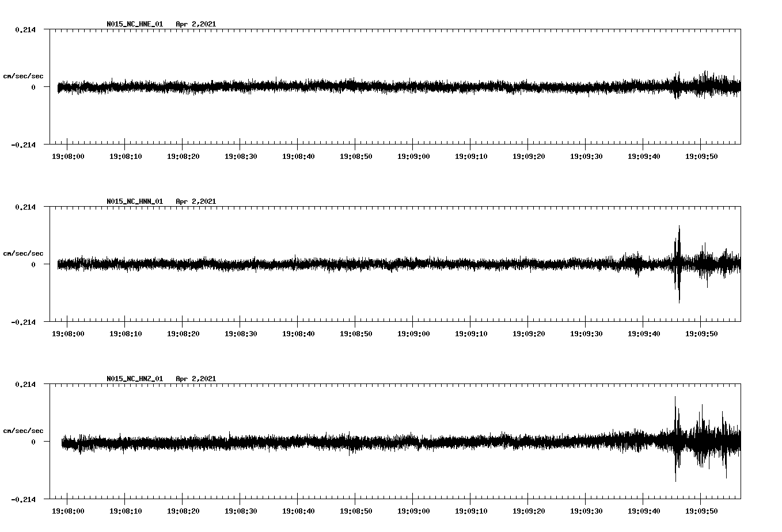The width and height of the screenshot is (782, 532).
Task: Click the Apr 2,2021 date on the HNE trace
Action: (x=196, y=24)
